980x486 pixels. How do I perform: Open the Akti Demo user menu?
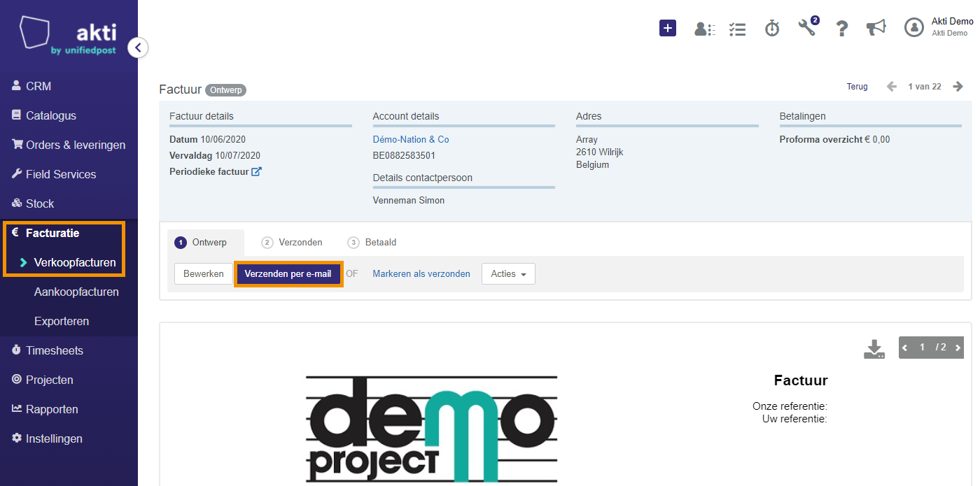(938, 27)
